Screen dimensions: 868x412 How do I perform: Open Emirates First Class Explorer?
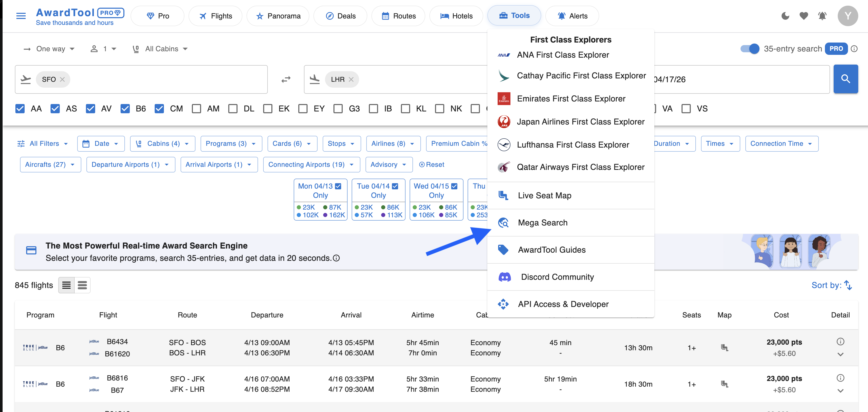coord(570,99)
